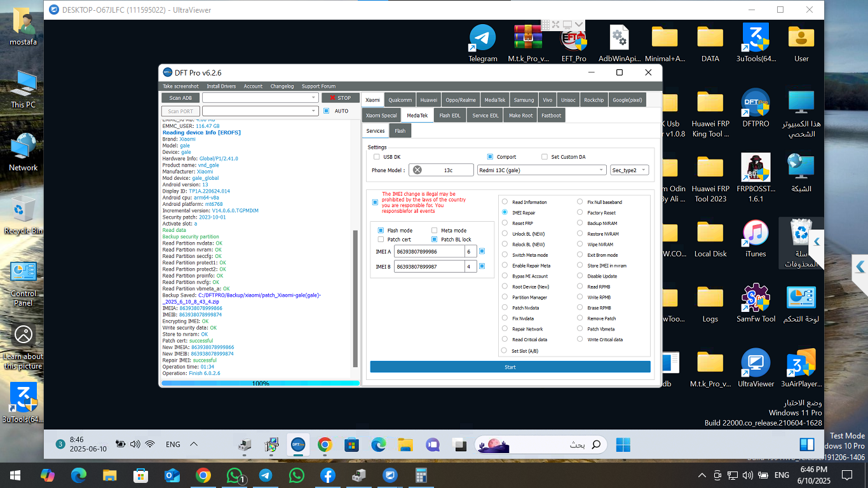Open the Logs folder icon

(x=710, y=304)
